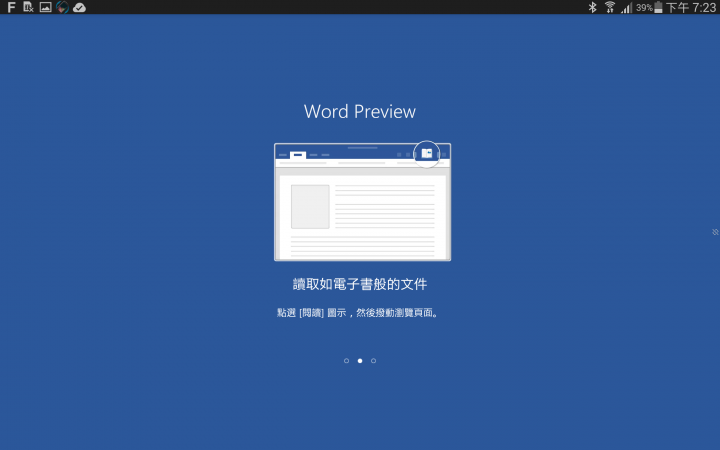The width and height of the screenshot is (720, 450).
Task: Tap the cellular signal strength icon
Action: [x=627, y=8]
